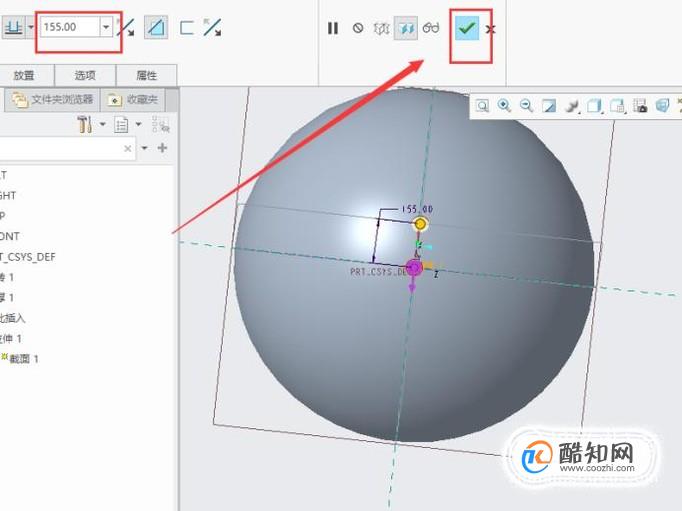Select the tree item ending in GHT
The image size is (682, 511).
point(8,195)
